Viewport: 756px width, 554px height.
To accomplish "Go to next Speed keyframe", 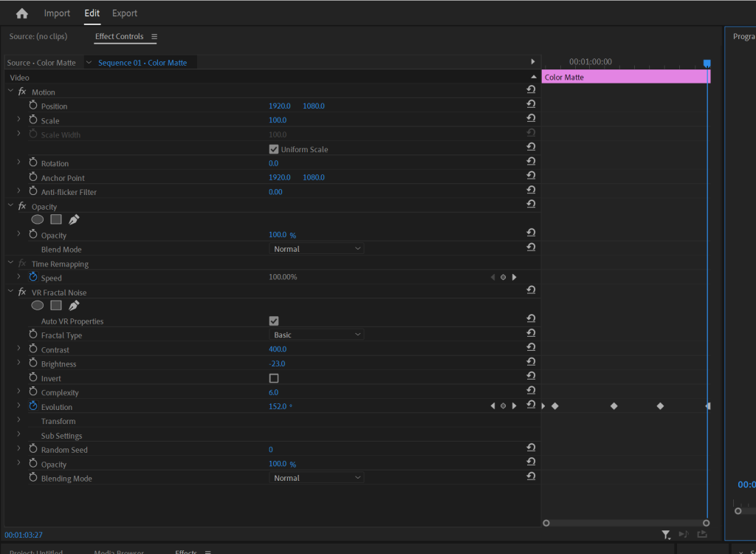I will [x=515, y=277].
